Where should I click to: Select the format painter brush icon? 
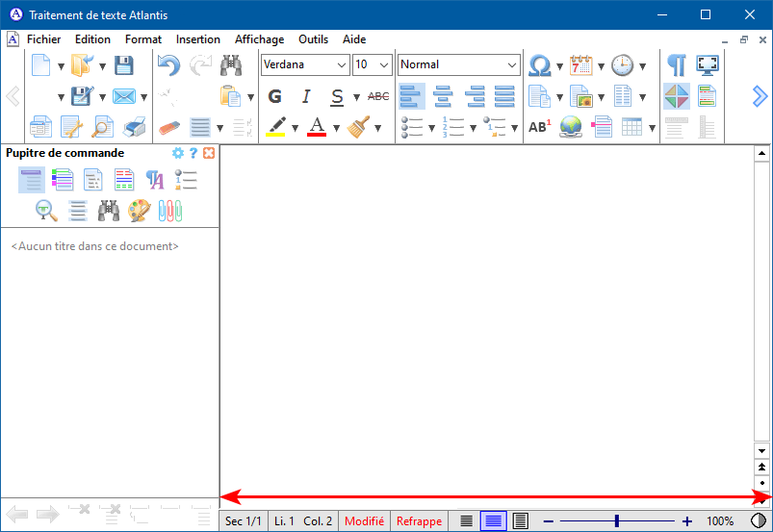click(x=358, y=126)
